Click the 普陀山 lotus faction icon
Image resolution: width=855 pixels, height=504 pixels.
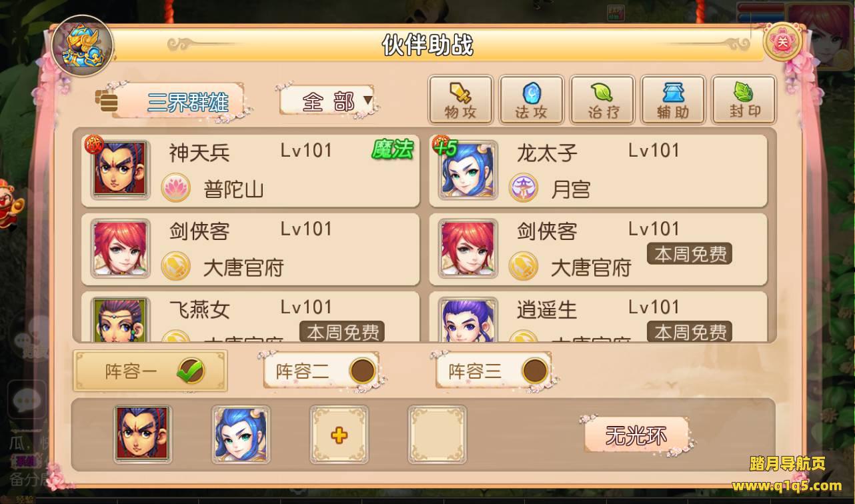[x=176, y=189]
